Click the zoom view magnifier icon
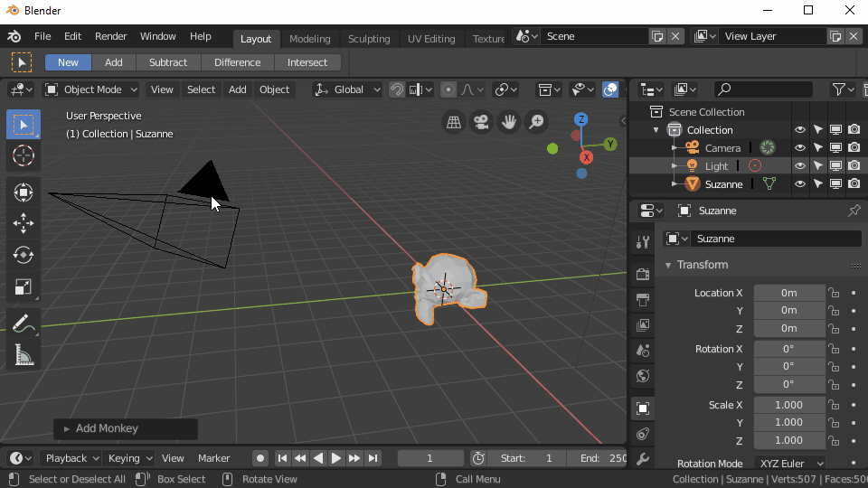The image size is (868, 488). coord(536,122)
